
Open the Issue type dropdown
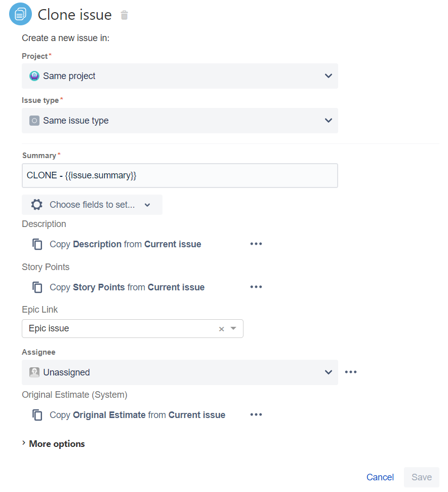click(180, 121)
